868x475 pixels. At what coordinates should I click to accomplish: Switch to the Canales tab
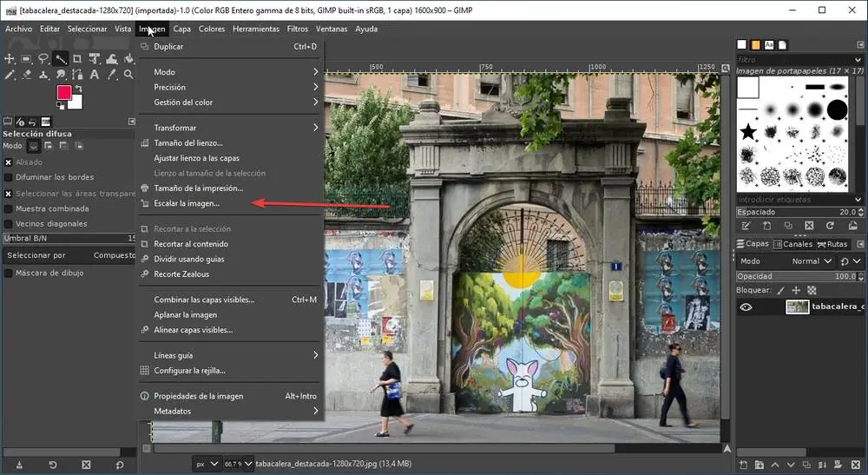792,244
